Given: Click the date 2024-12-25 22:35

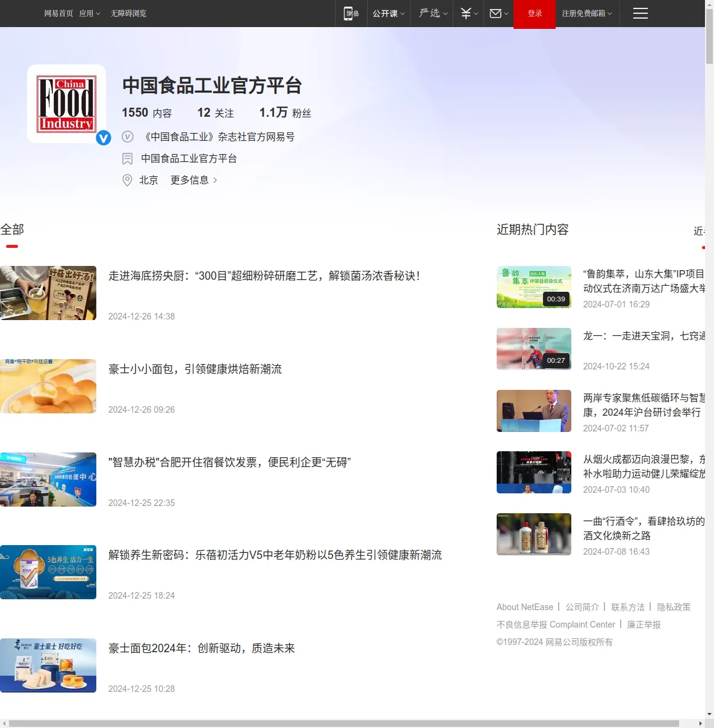Looking at the screenshot, I should (x=141, y=503).
